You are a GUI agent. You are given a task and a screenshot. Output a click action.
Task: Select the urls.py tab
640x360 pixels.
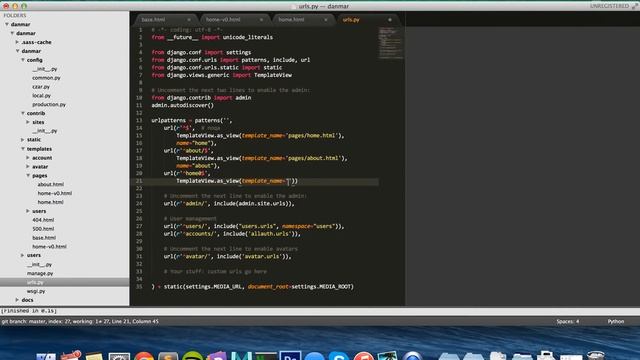coord(351,20)
